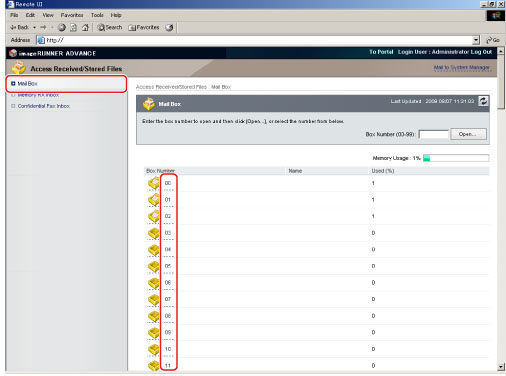Click the browser Refresh page icon

[x=73, y=28]
